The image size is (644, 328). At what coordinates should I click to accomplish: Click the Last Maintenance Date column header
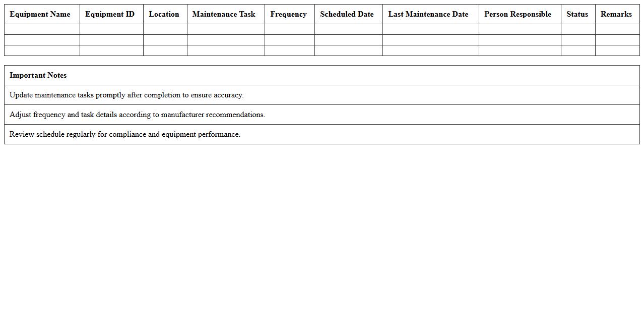click(429, 14)
